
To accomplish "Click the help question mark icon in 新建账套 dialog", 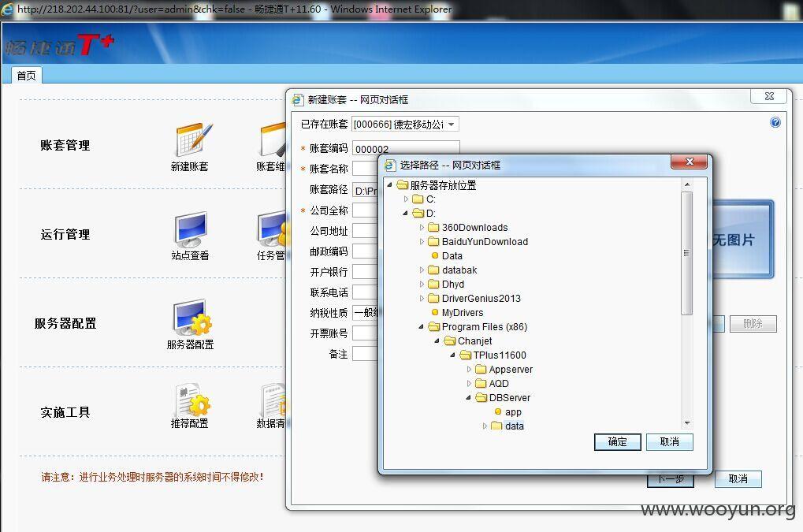I will point(775,122).
